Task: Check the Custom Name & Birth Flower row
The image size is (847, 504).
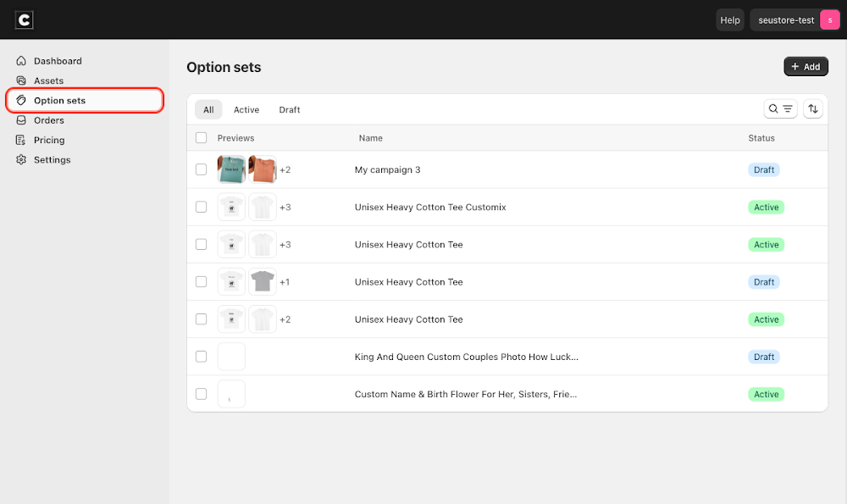Action: pyautogui.click(x=201, y=394)
